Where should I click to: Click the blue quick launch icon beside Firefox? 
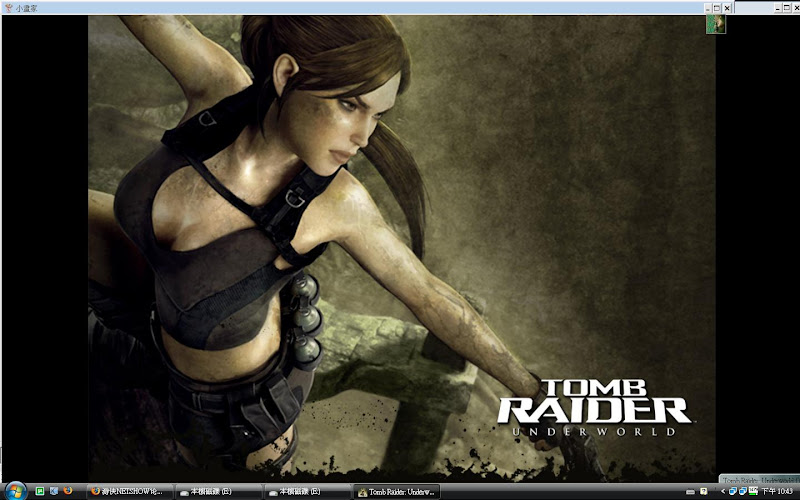pyautogui.click(x=54, y=491)
